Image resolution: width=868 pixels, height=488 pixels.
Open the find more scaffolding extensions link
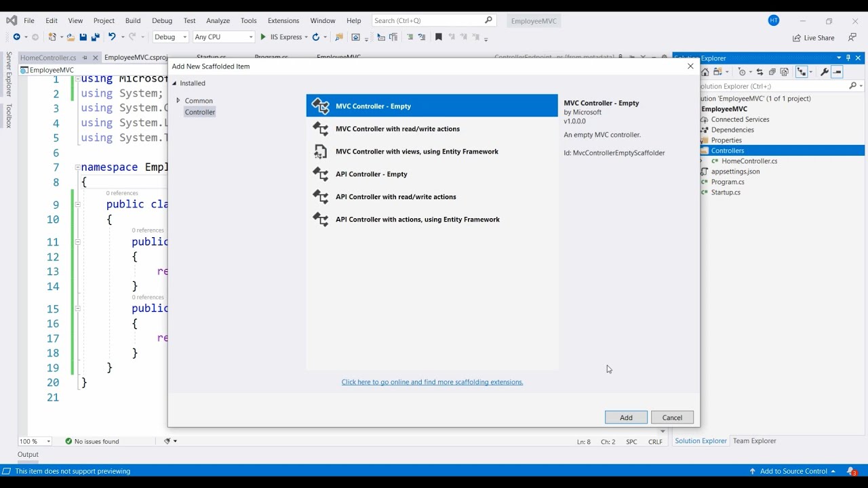tap(432, 382)
